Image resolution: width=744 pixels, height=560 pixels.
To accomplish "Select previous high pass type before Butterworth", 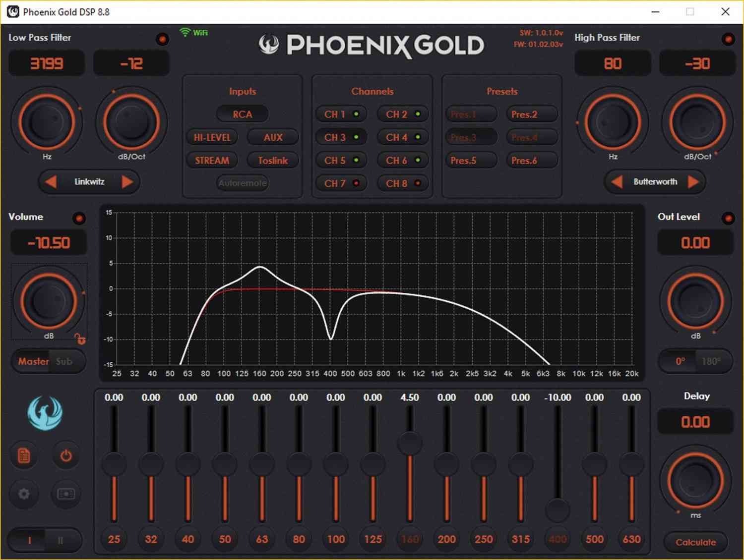I will [617, 182].
